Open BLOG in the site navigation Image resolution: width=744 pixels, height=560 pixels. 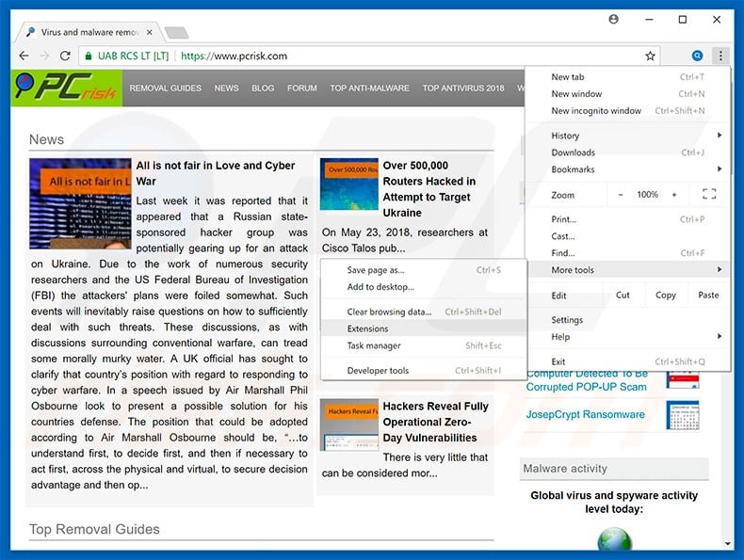point(263,88)
